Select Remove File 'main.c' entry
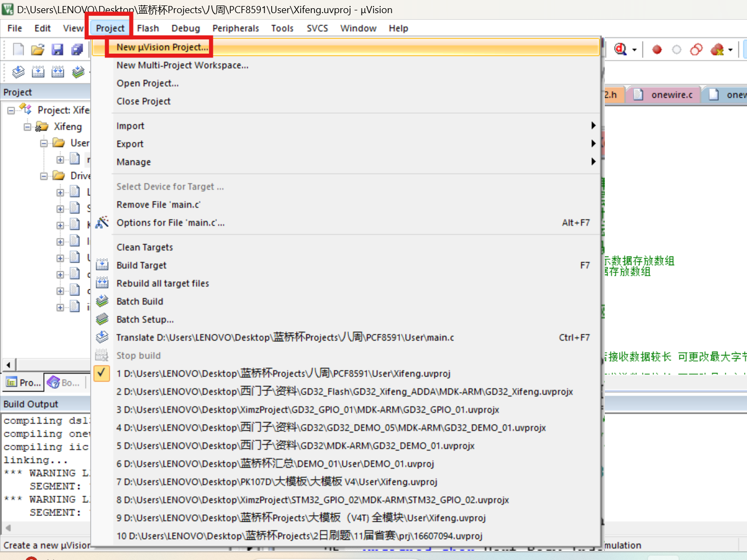Image resolution: width=747 pixels, height=560 pixels. pyautogui.click(x=346, y=205)
